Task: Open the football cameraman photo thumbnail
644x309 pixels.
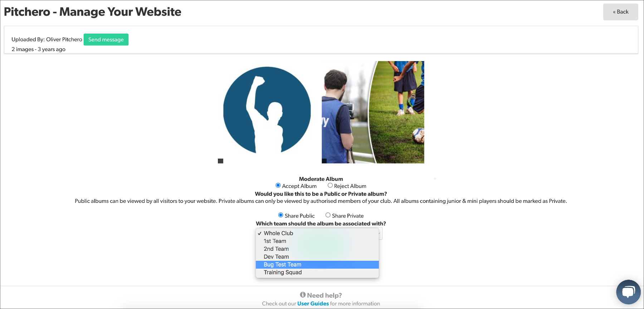Action: (x=373, y=112)
